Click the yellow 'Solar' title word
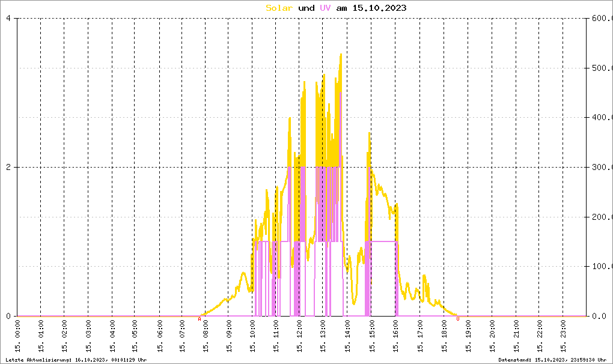This screenshot has width=613, height=364. (279, 8)
